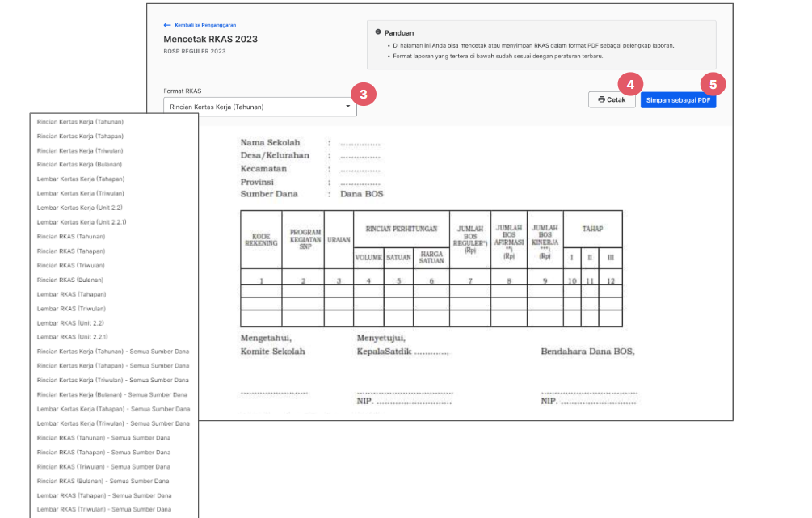Select Rincian Kertas Kerja (Bulanan) option

[79, 164]
